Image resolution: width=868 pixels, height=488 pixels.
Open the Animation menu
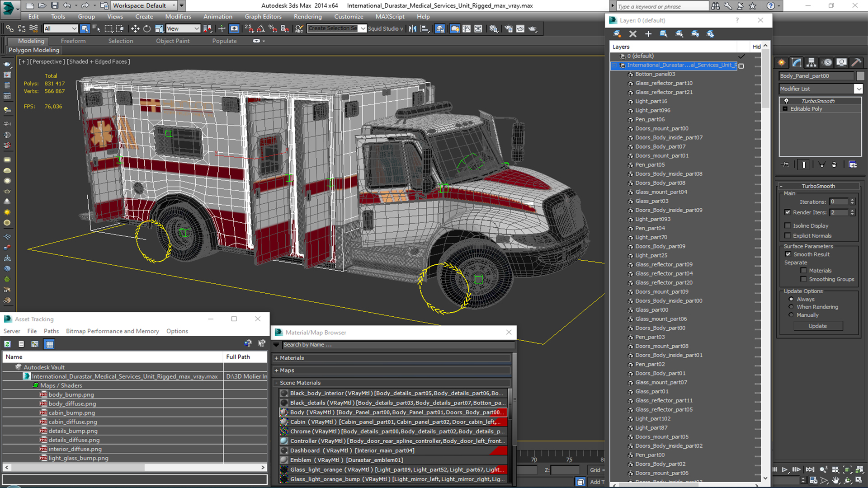pos(217,17)
